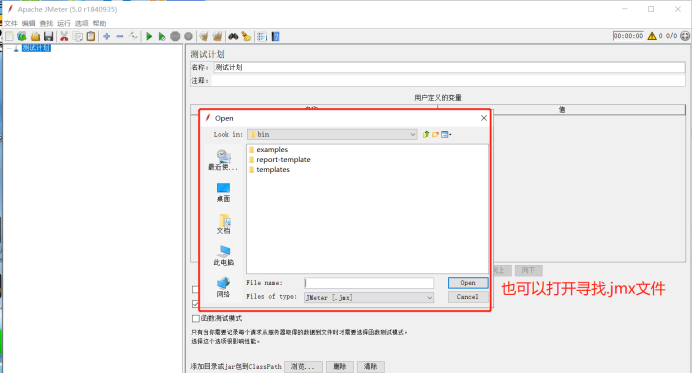Viewport: 692px width, 374px height.
Task: Click the Cut scissors icon
Action: [x=64, y=36]
